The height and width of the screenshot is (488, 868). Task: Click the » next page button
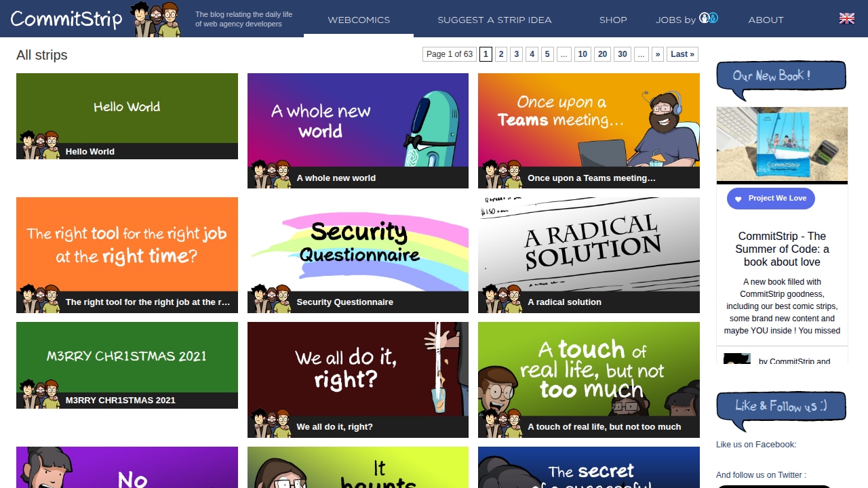coord(658,54)
